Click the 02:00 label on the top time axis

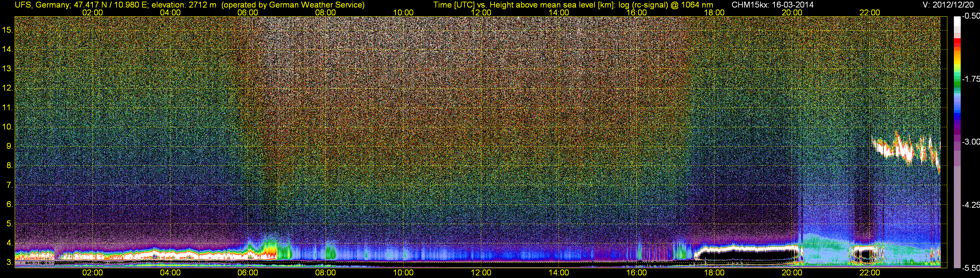coord(92,12)
